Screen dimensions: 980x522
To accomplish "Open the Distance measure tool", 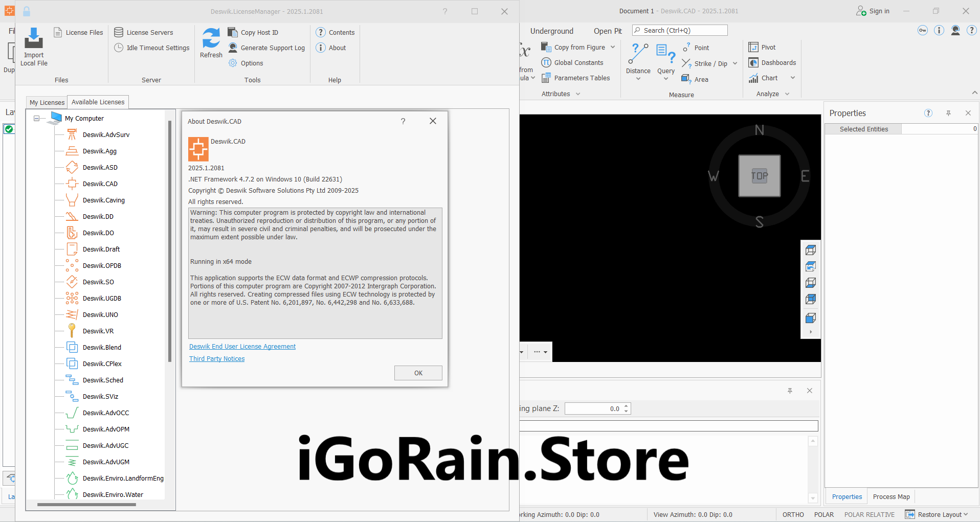I will (x=638, y=53).
